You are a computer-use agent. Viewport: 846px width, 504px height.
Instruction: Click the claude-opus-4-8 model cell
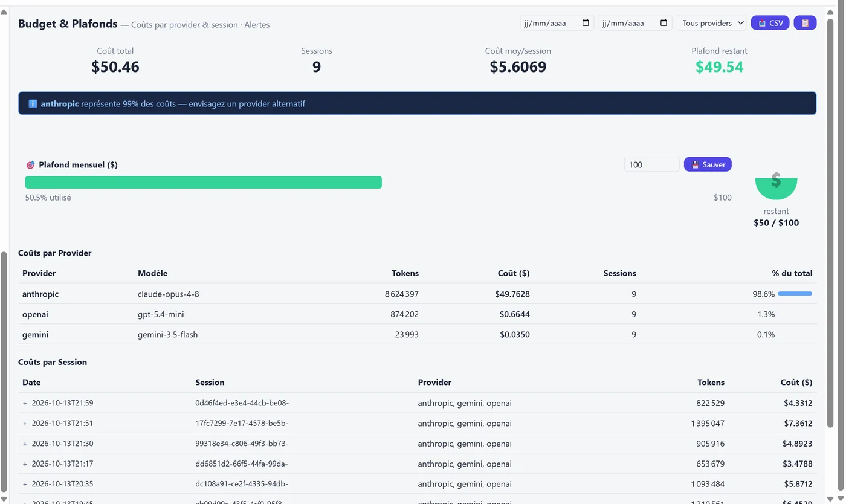(168, 294)
